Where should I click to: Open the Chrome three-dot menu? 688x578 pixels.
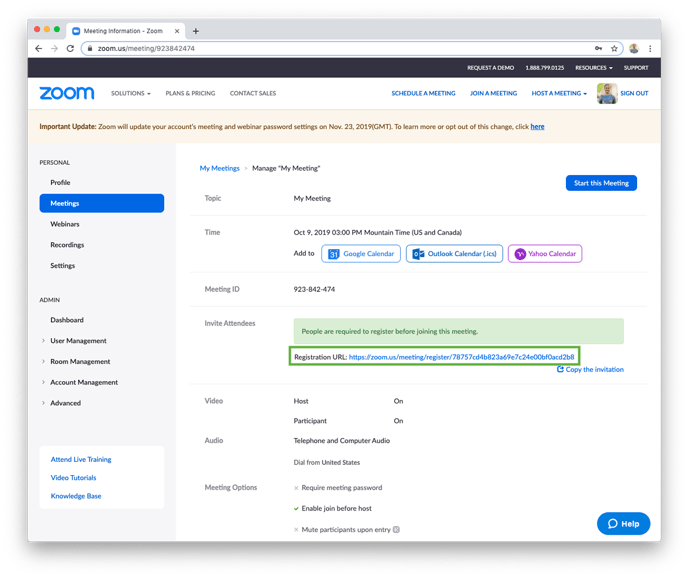pyautogui.click(x=650, y=48)
